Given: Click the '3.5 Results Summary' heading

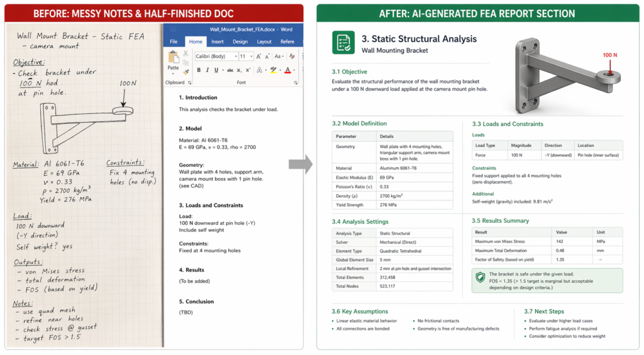Looking at the screenshot, I should (x=500, y=221).
